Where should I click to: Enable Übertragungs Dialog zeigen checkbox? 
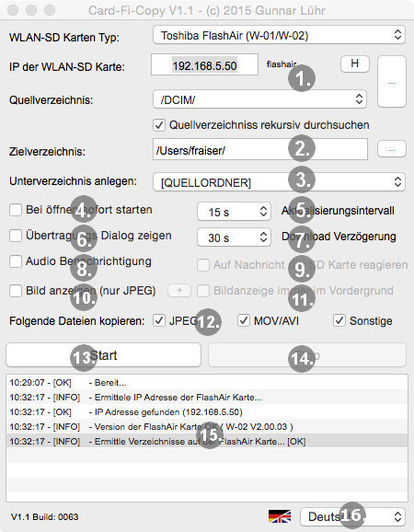(x=16, y=236)
